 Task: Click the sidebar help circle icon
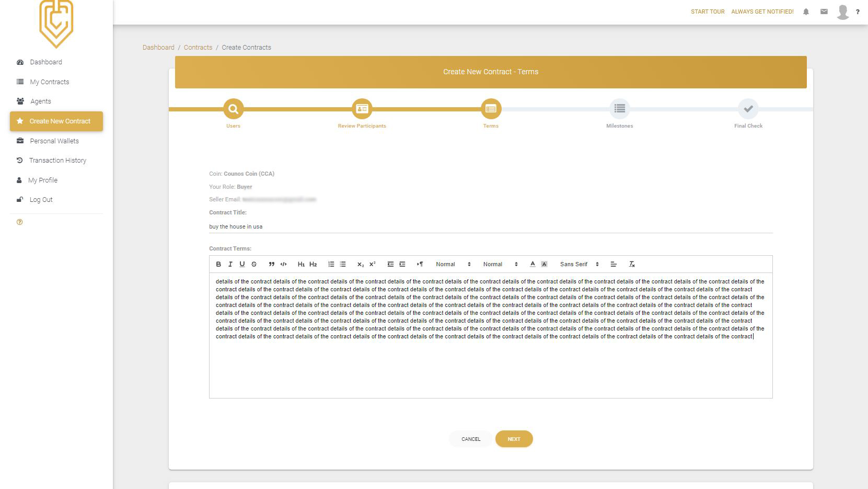tap(20, 222)
